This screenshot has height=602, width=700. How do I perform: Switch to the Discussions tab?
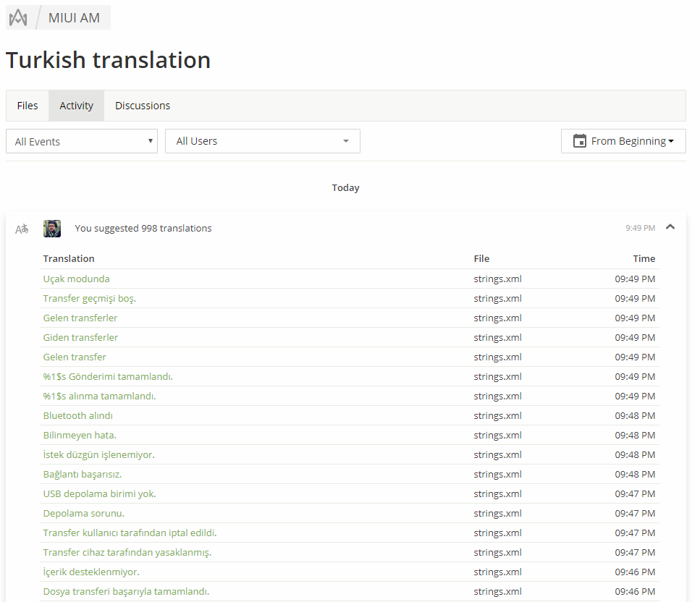coord(143,106)
